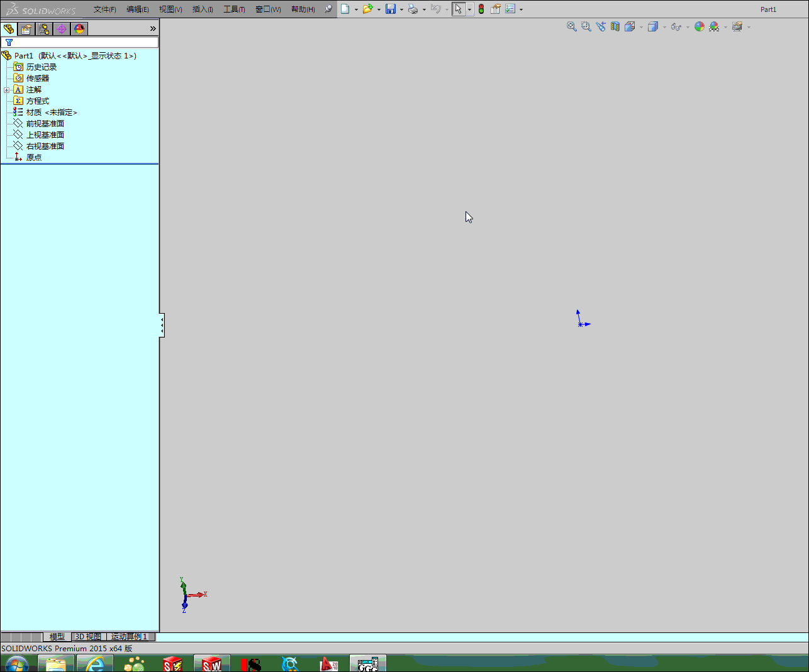
Task: Select the 注解 folder icon
Action: [18, 90]
